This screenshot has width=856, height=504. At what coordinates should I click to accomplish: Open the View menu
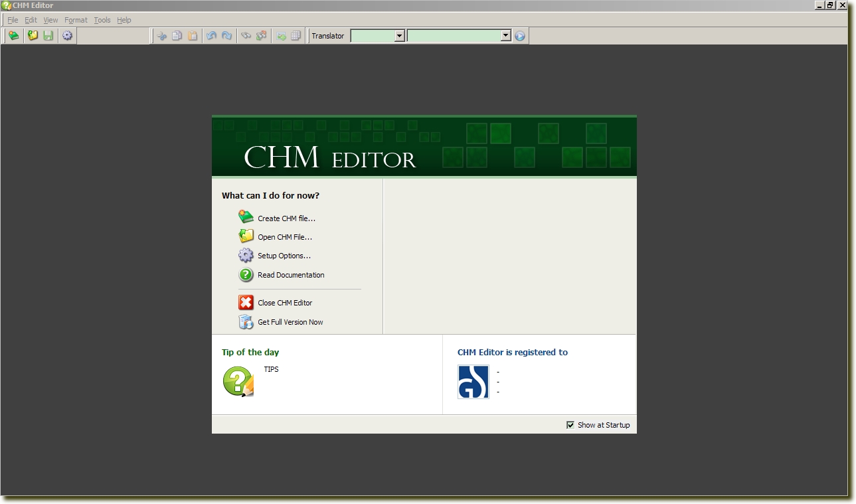click(51, 20)
